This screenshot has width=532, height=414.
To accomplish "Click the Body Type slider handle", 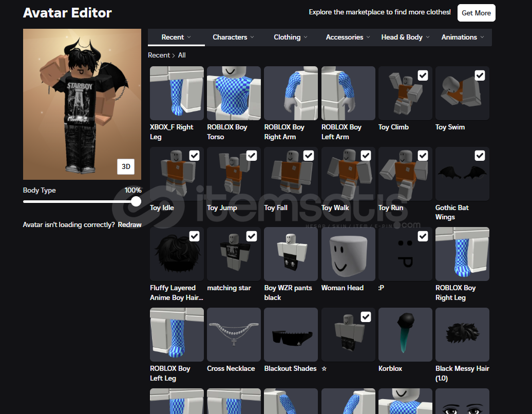I will (136, 201).
